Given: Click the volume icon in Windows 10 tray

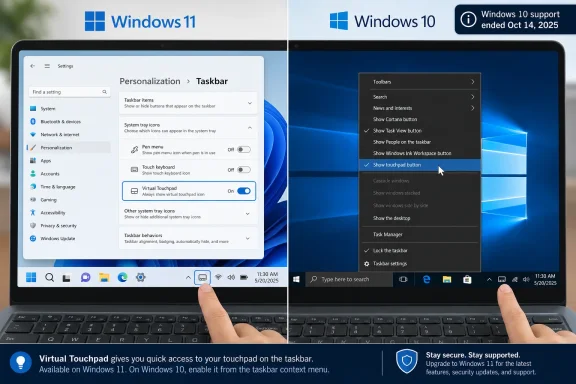Looking at the screenshot, I should (526, 279).
